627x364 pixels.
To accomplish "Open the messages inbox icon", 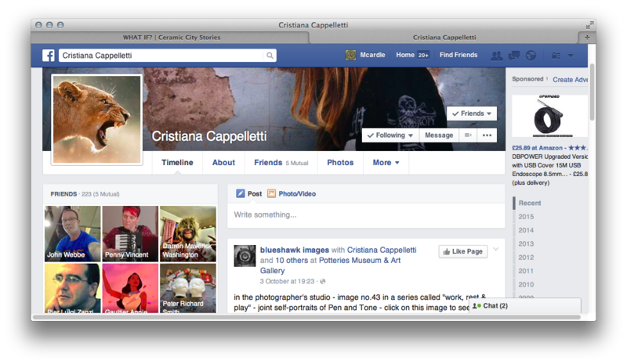I will [513, 56].
